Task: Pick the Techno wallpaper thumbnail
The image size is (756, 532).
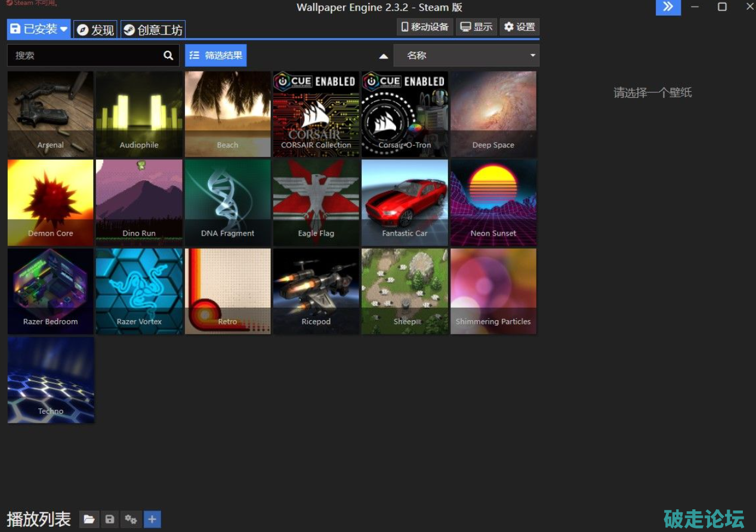Action: click(x=51, y=380)
